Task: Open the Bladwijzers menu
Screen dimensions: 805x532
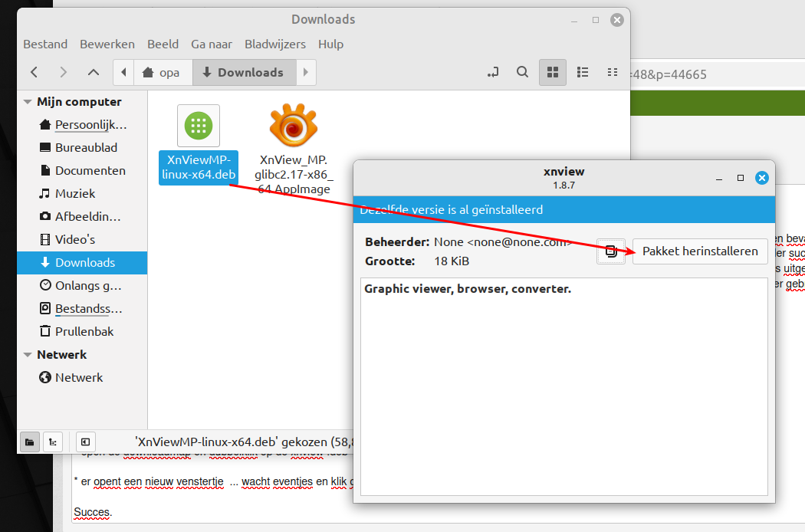Action: [x=275, y=44]
